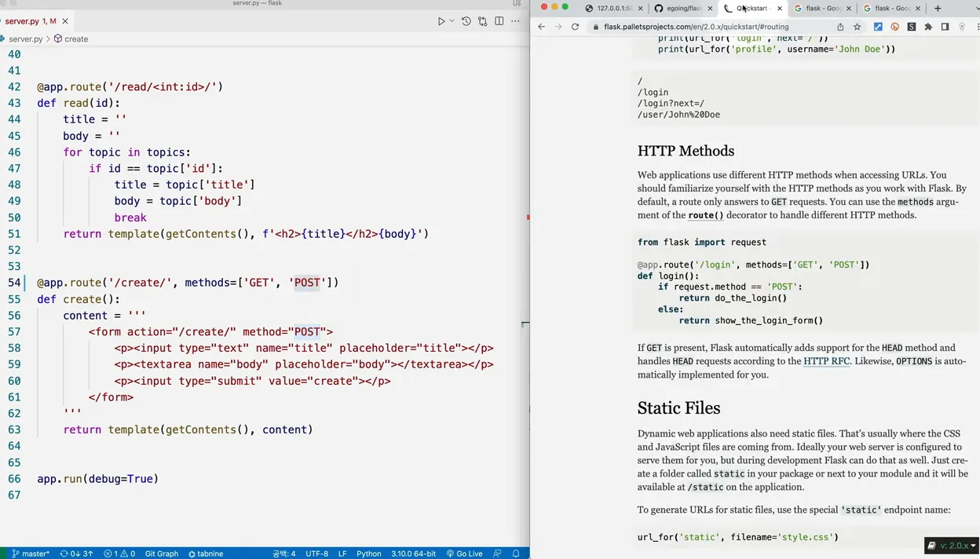Image resolution: width=980 pixels, height=559 pixels.
Task: Select the server.py editor tab
Action: 35,21
